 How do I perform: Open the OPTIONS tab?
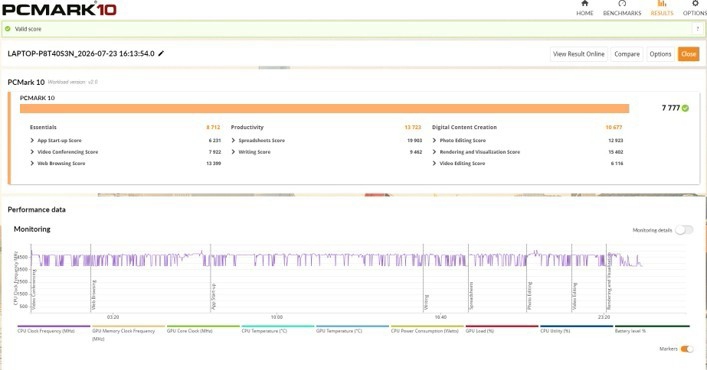pos(695,8)
